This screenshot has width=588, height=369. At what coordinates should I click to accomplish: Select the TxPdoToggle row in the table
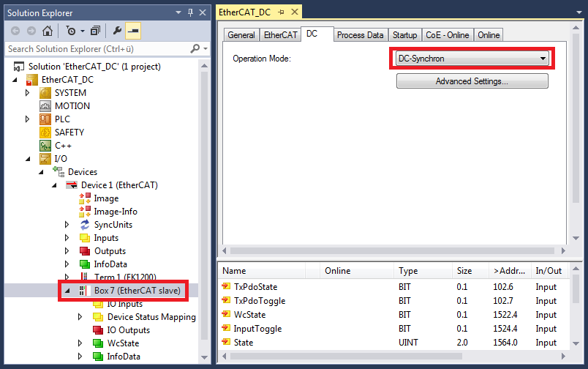click(x=393, y=301)
